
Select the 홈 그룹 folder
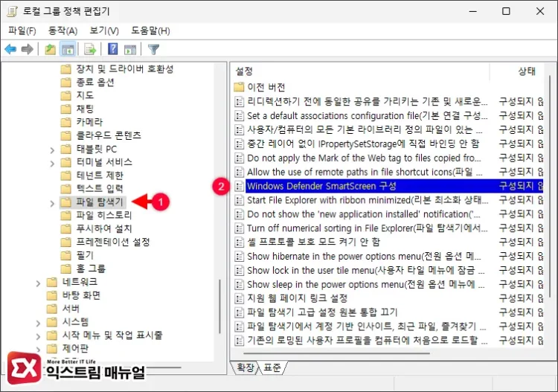click(x=90, y=269)
